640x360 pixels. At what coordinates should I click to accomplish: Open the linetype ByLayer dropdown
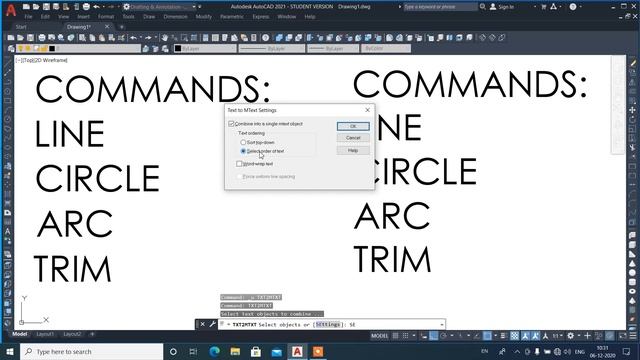[271, 49]
